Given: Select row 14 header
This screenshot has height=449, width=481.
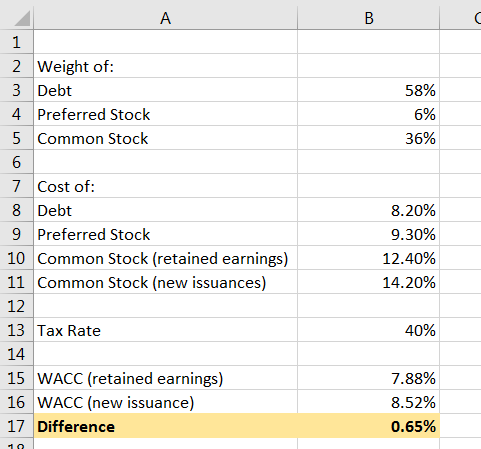Looking at the screenshot, I should [x=16, y=354].
